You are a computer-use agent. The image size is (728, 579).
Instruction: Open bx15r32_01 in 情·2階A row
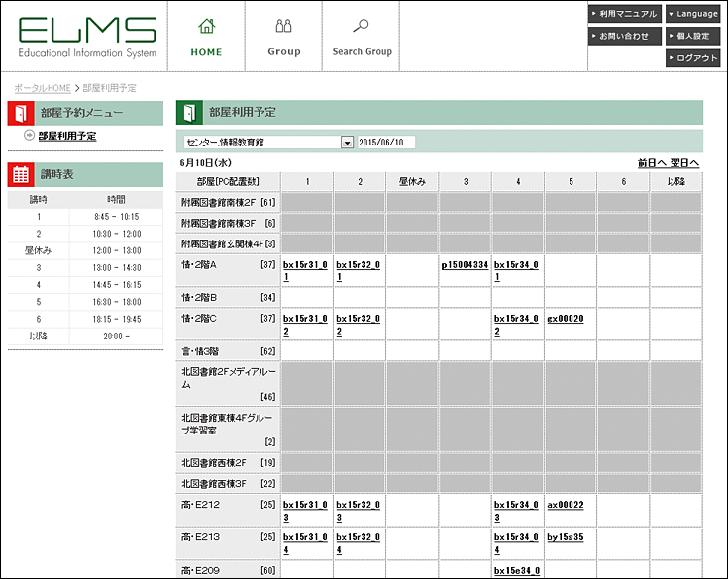click(x=358, y=270)
